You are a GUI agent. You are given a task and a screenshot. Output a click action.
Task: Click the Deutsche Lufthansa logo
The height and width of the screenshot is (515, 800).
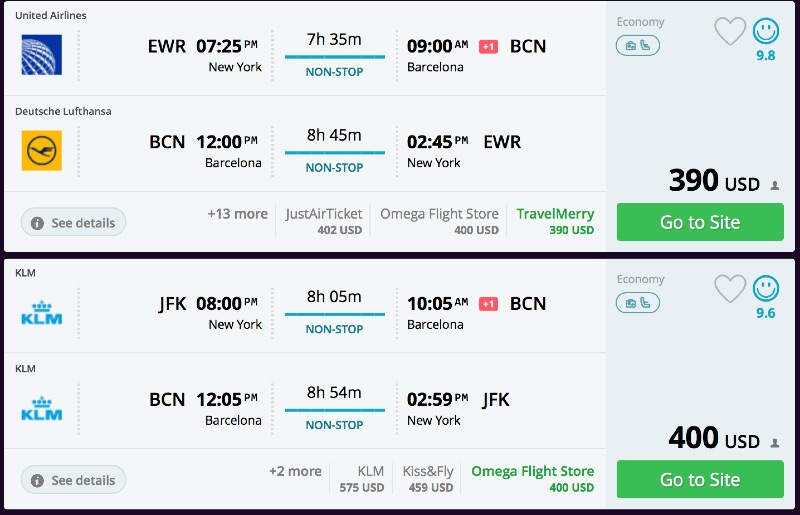click(x=41, y=151)
